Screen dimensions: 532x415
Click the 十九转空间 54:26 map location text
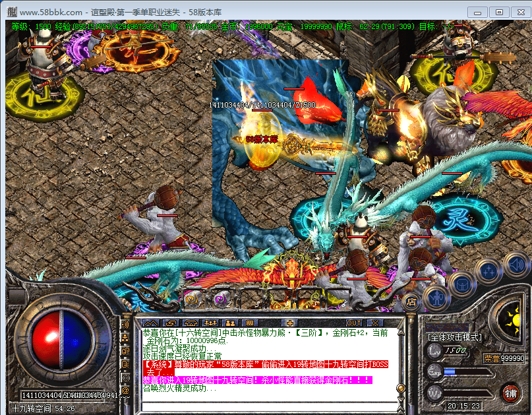tap(44, 408)
